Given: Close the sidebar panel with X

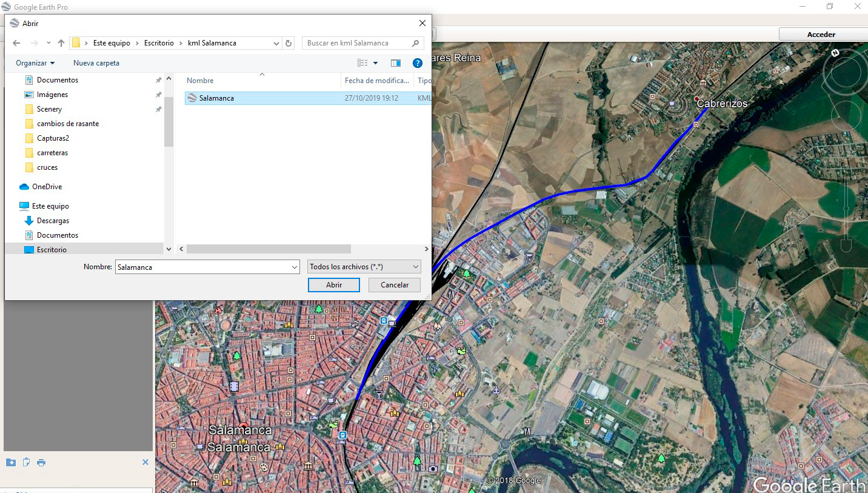Looking at the screenshot, I should point(145,462).
